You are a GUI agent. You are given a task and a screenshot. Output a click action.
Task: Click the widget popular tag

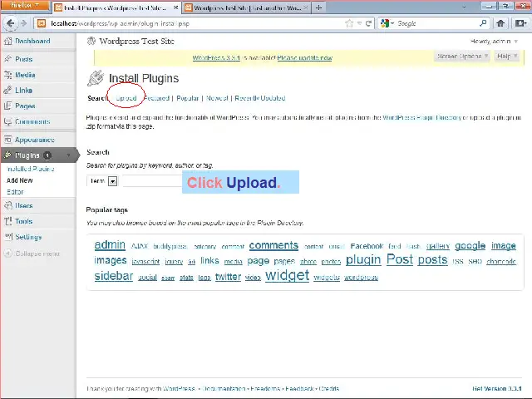point(287,275)
